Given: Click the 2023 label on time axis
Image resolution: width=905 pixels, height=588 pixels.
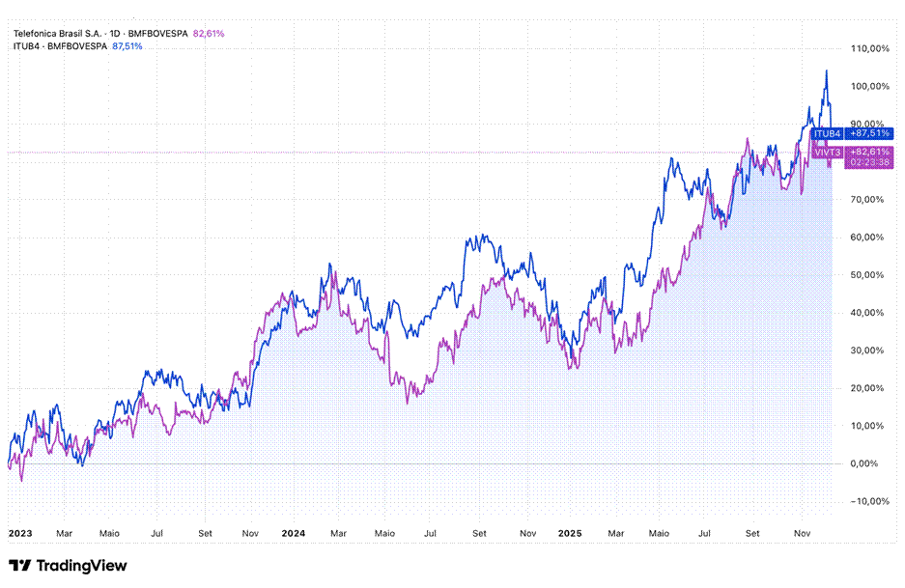Looking at the screenshot, I should (x=19, y=533).
